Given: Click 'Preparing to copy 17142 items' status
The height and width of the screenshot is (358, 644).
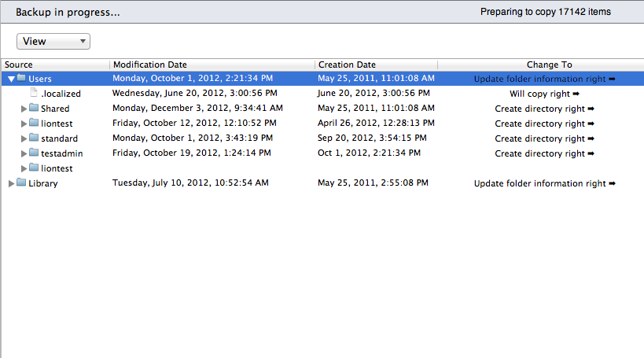Looking at the screenshot, I should 546,12.
